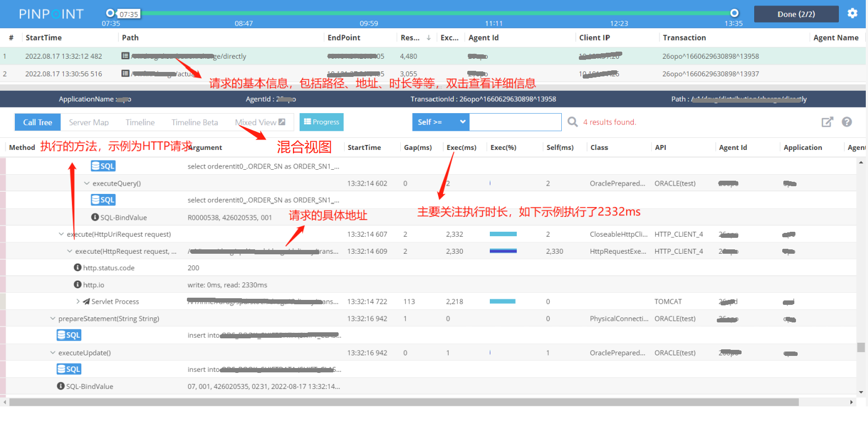Switch to the Timeline Beta tab
The height and width of the screenshot is (435, 868).
(x=195, y=122)
